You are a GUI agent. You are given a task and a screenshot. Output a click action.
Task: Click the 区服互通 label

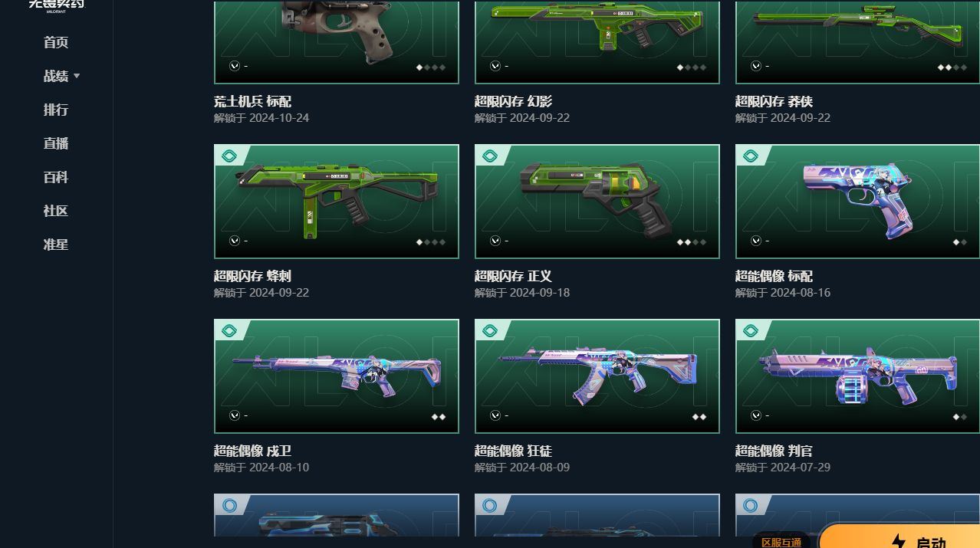pos(781,542)
